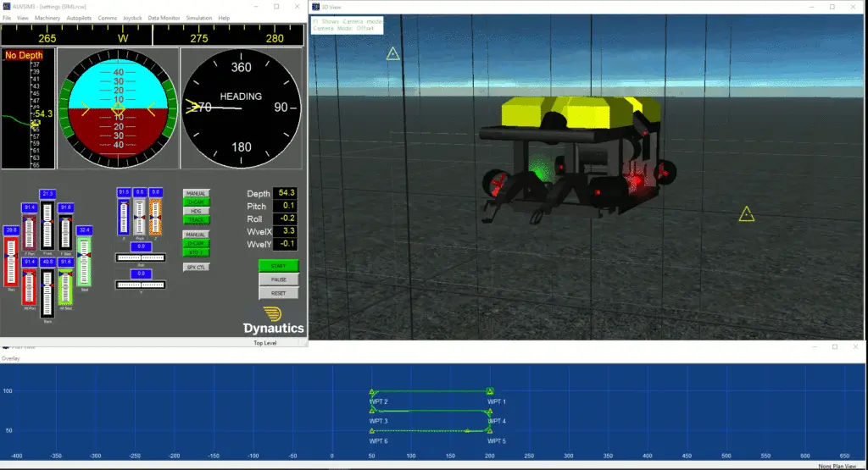Image resolution: width=868 pixels, height=470 pixels.
Task: Adjust the grey Pitch demand slider
Action: (140, 217)
